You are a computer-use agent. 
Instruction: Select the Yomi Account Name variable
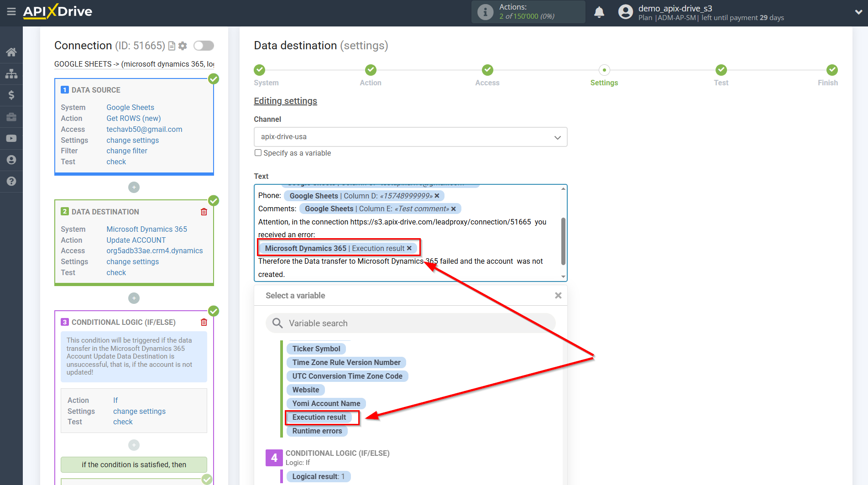(326, 403)
